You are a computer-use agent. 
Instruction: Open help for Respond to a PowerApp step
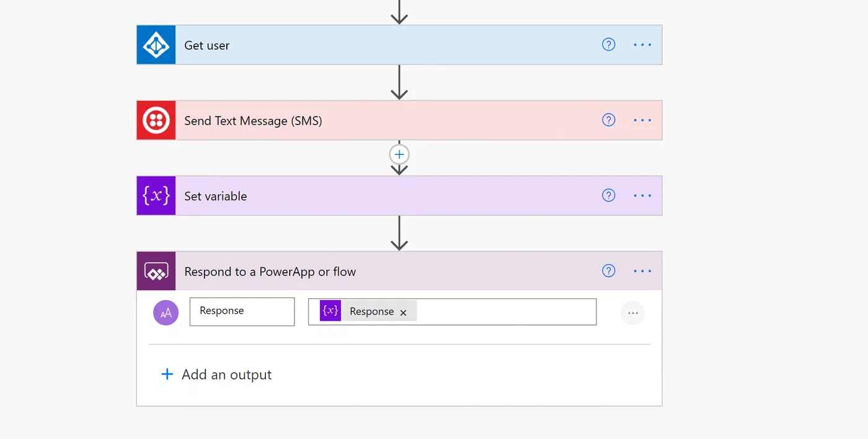609,271
